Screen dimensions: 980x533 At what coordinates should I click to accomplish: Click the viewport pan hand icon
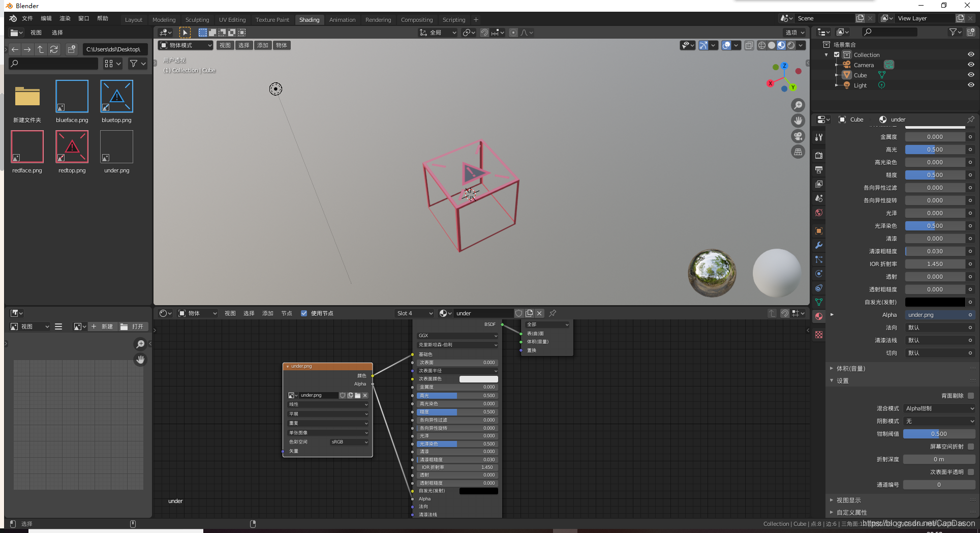(x=799, y=121)
